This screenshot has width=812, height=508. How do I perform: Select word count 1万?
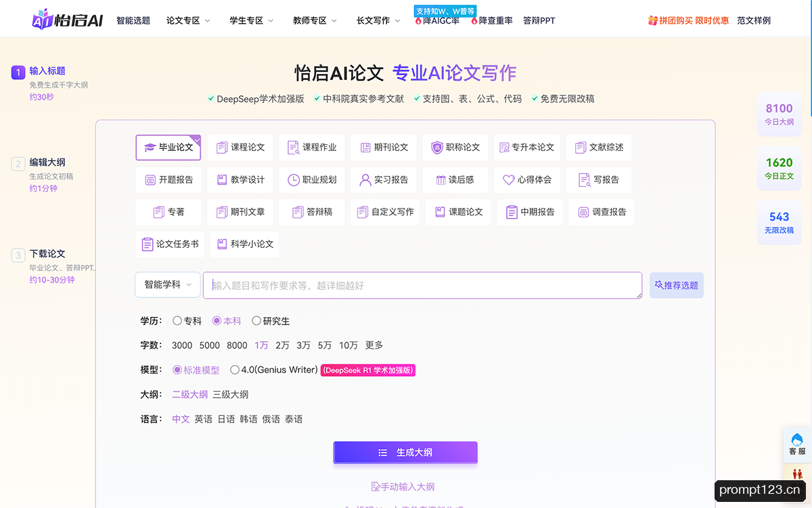(x=262, y=345)
